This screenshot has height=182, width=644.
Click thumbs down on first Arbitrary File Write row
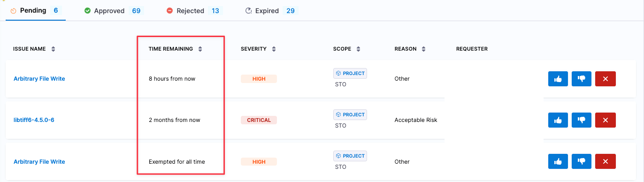click(582, 79)
